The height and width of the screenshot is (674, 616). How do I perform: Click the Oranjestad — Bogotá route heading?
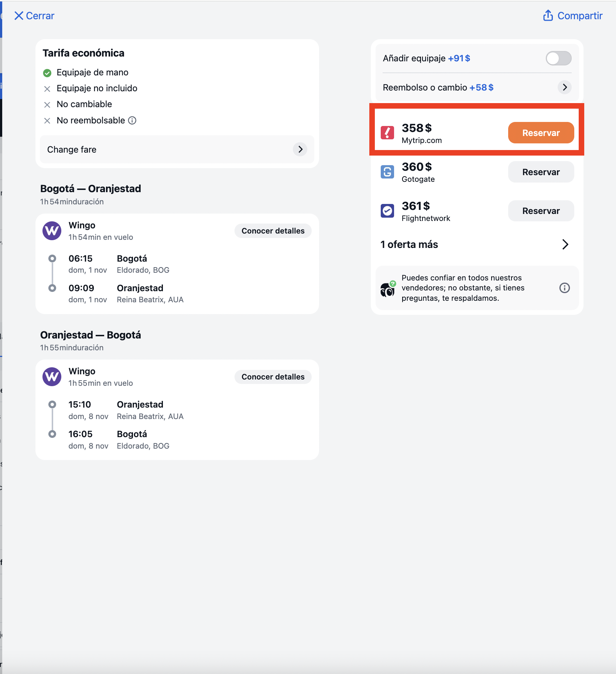91,335
